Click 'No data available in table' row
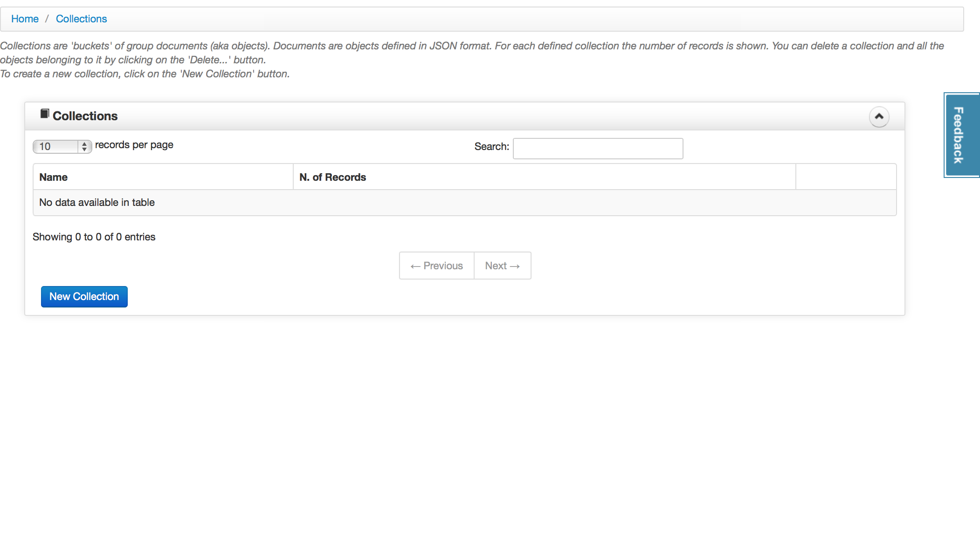 pos(464,203)
